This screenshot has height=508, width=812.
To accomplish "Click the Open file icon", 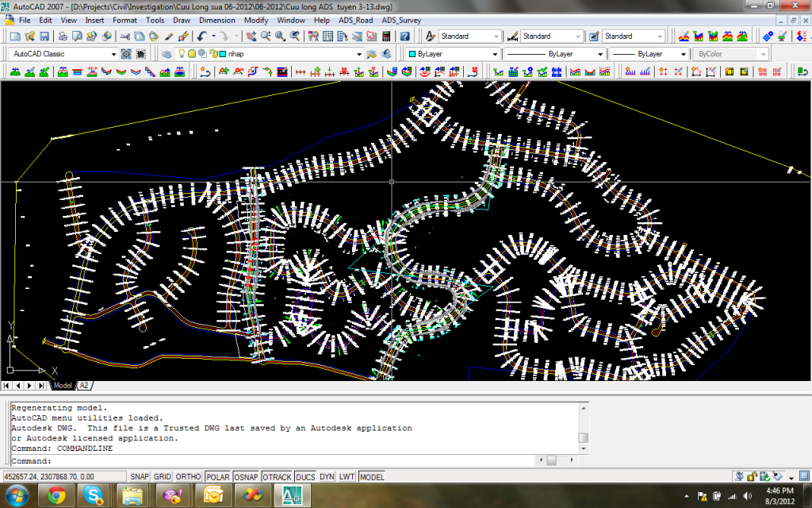I will [x=29, y=37].
